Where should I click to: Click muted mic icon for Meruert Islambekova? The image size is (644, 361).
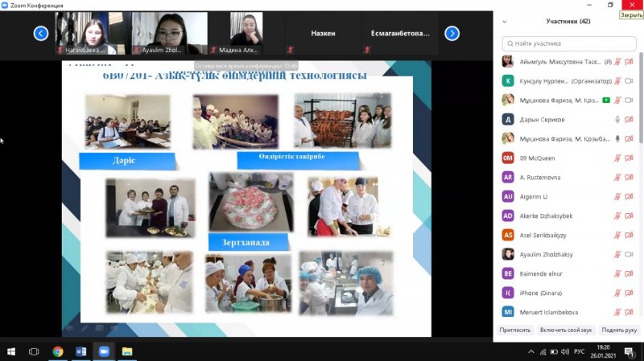(x=617, y=312)
